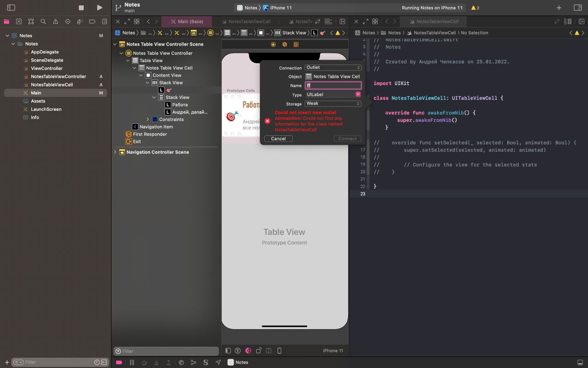The image size is (588, 368).
Task: Toggle recent files filter in navigator
Action: tap(97, 362)
